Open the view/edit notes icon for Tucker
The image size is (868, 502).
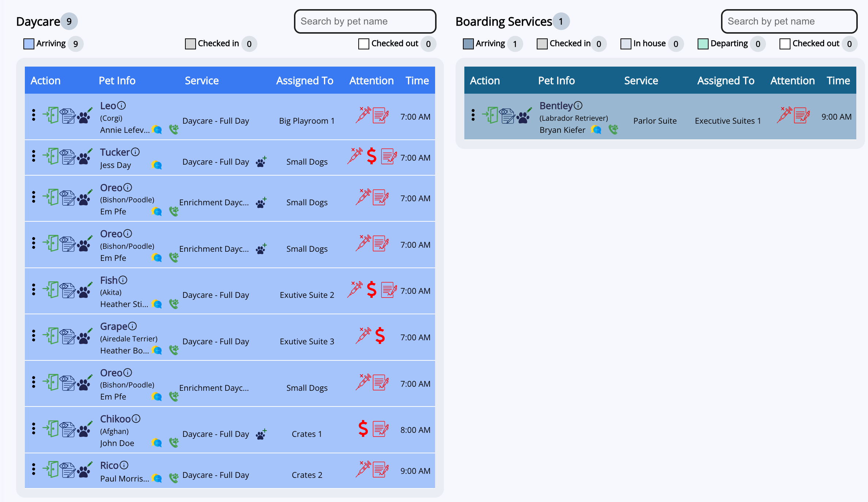pos(68,157)
